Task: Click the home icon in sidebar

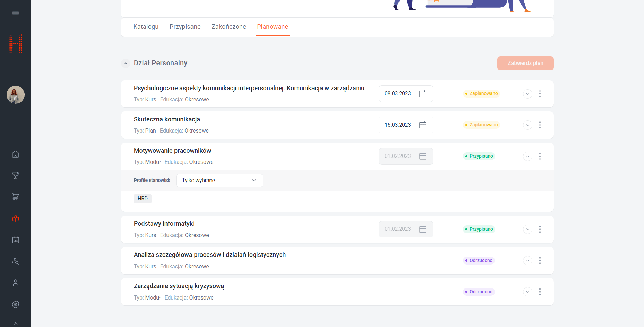Action: (x=16, y=154)
